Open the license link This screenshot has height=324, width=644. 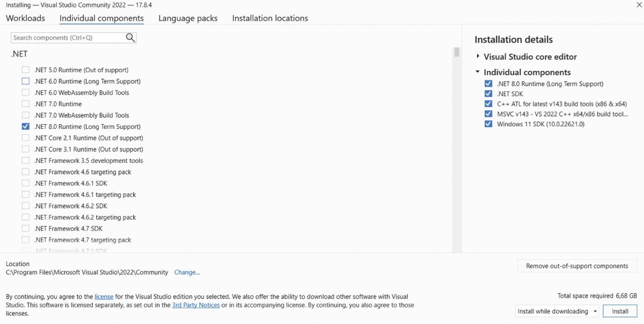[104, 297]
